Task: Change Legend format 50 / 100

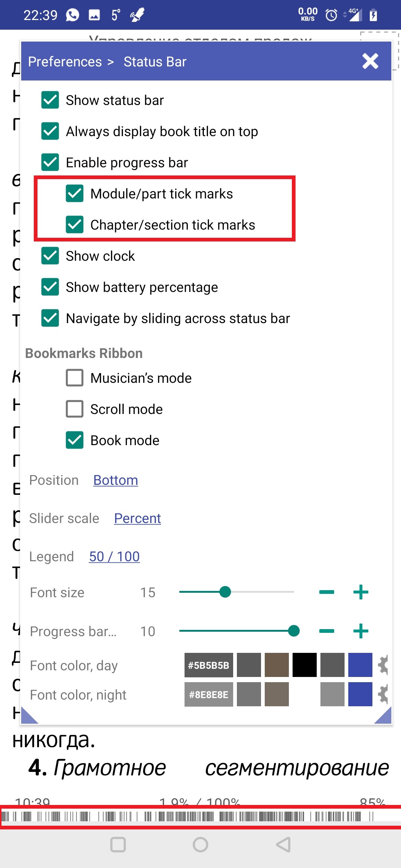Action: click(114, 557)
